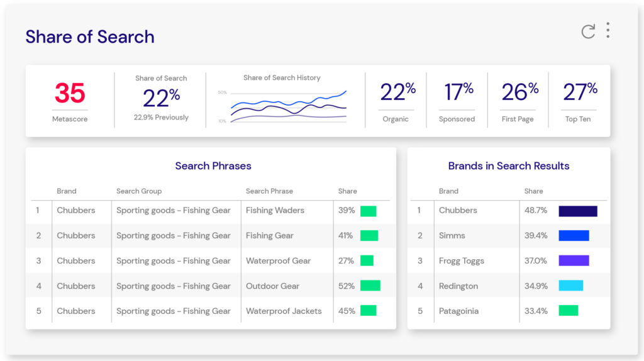Image resolution: width=644 pixels, height=361 pixels.
Task: Sort by Search Group column header
Action: click(x=139, y=191)
